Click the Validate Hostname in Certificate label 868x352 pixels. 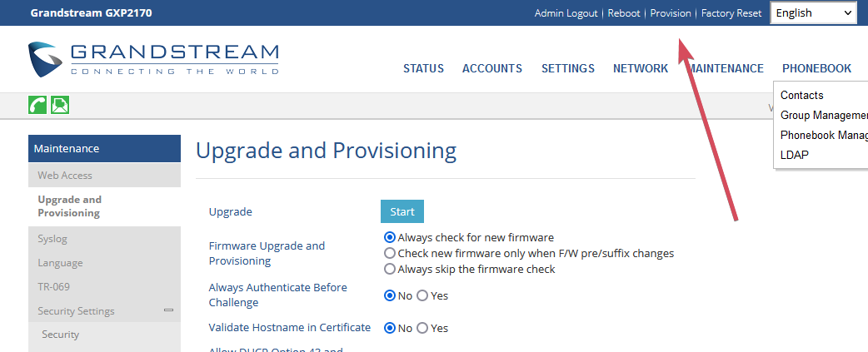290,327
